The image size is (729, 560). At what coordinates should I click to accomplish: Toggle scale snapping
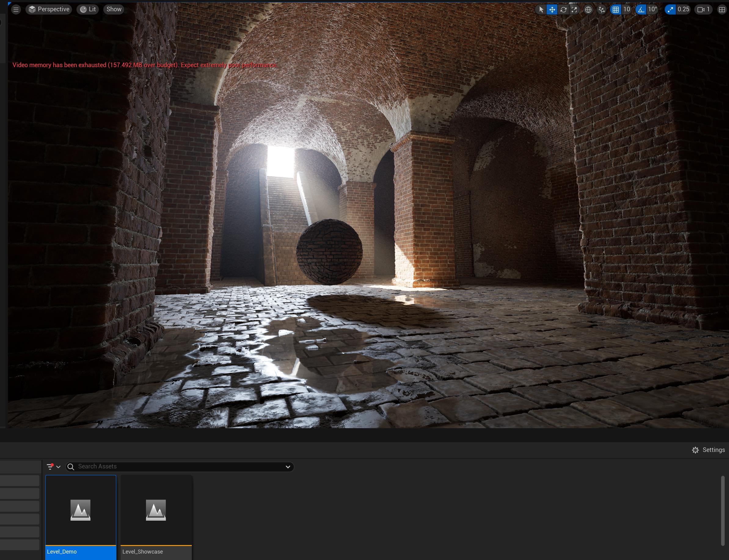coord(670,10)
